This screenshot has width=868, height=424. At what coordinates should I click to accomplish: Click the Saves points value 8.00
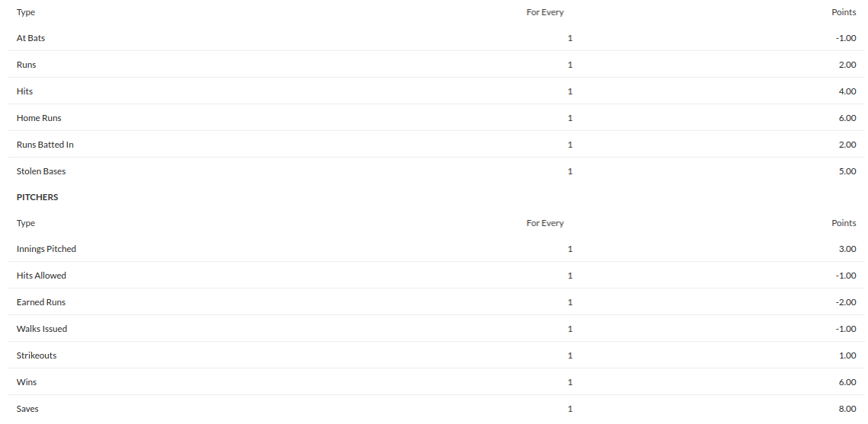[x=847, y=409]
